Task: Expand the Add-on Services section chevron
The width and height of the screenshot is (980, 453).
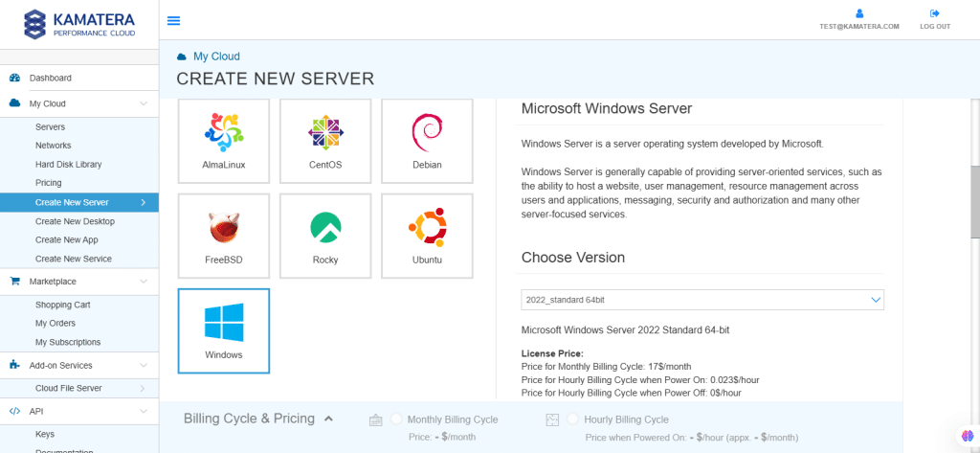Action: [x=144, y=365]
